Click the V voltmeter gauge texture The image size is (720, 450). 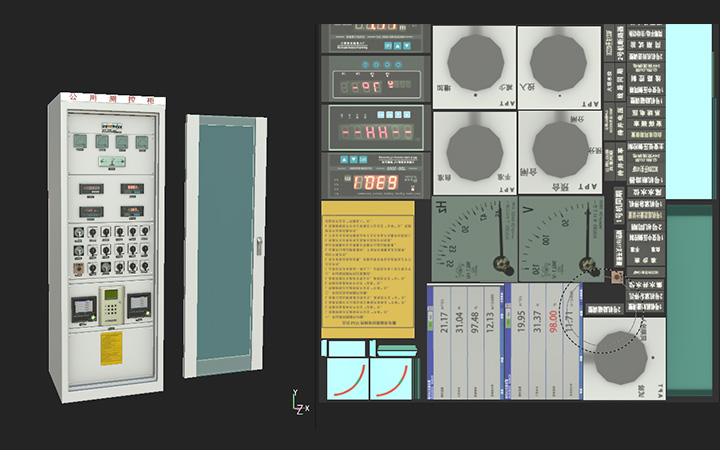click(560, 238)
